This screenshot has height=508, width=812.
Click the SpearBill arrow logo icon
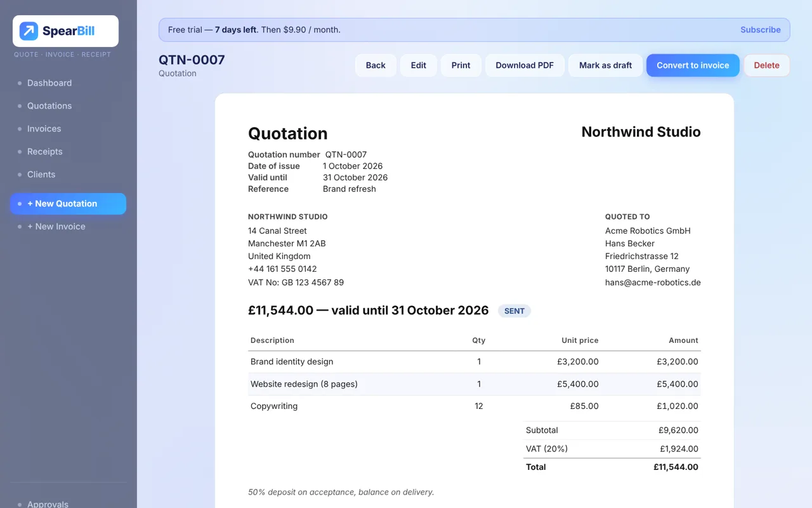(x=29, y=31)
